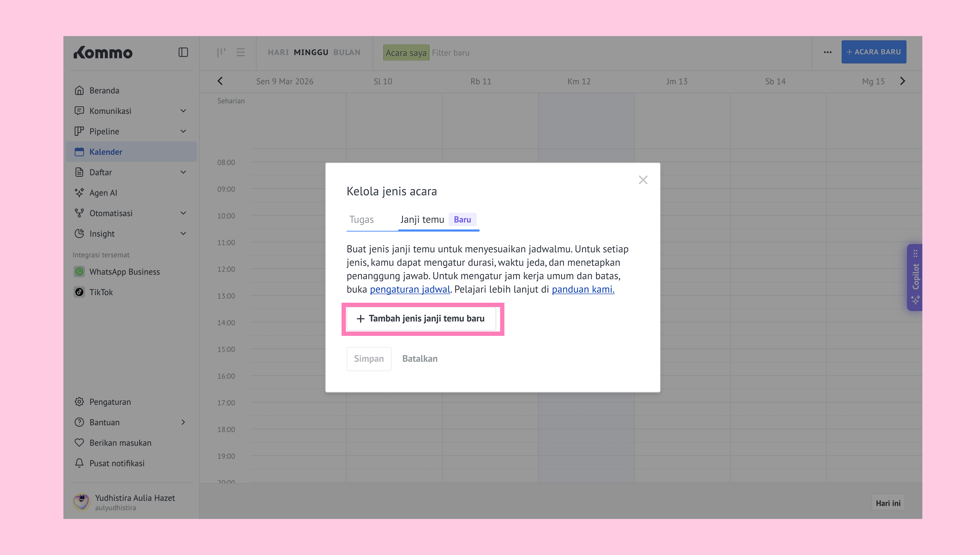The width and height of the screenshot is (980, 555).
Task: Open the pengaturan jadwal link
Action: (x=410, y=289)
